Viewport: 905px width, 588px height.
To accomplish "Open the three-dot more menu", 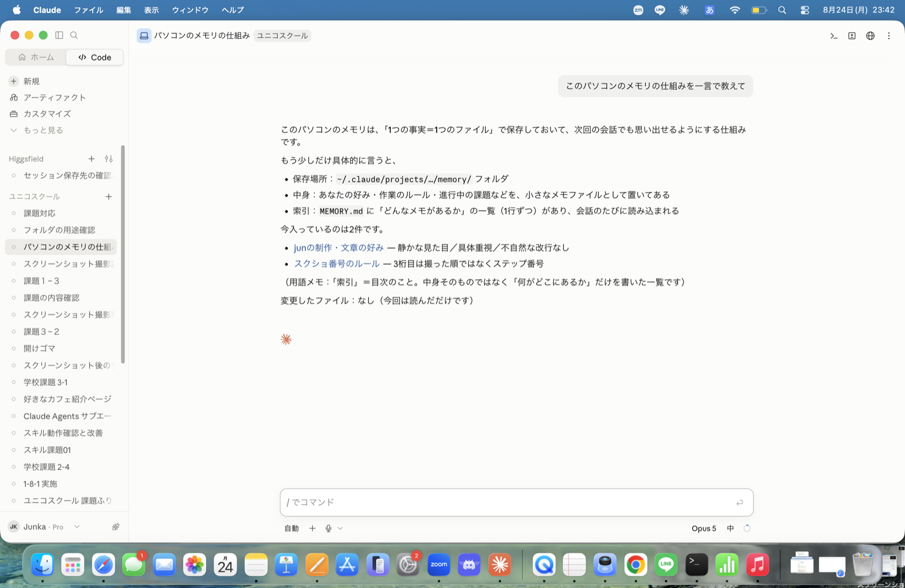I will tap(889, 36).
